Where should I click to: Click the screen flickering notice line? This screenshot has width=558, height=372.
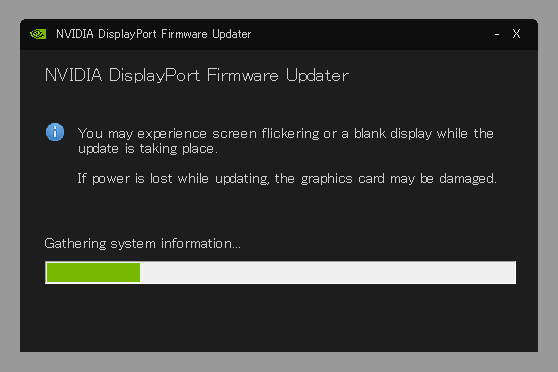coord(286,133)
